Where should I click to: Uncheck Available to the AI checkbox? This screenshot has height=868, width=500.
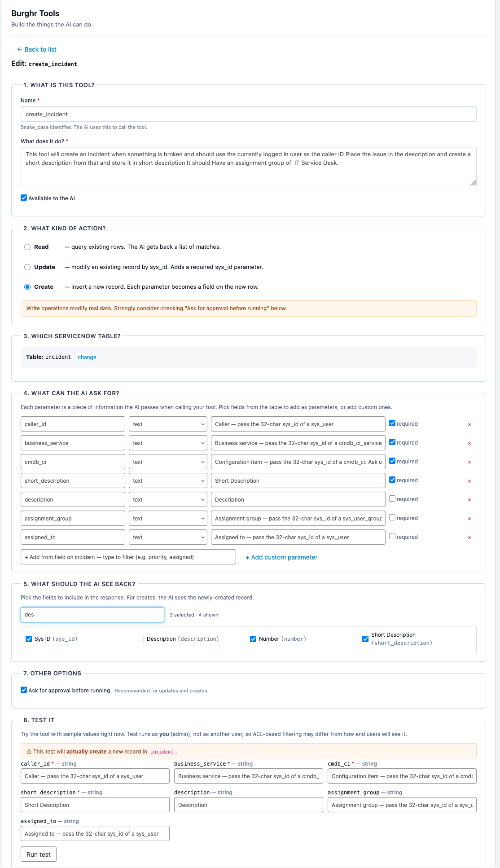tap(24, 198)
